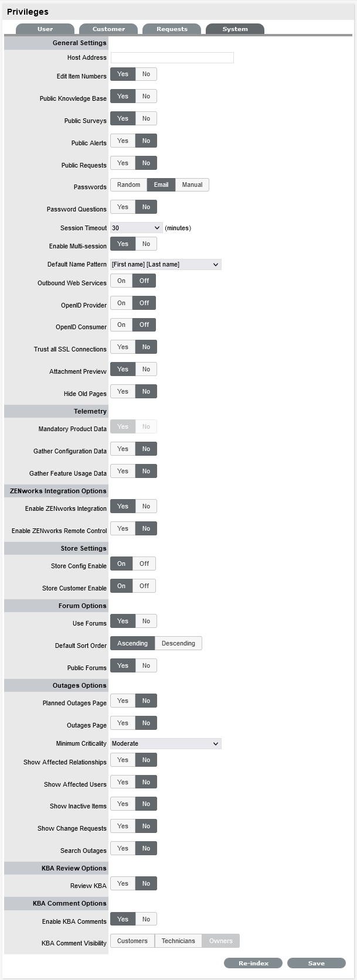Save the system privileges
Image resolution: width=357 pixels, height=980 pixels.
tap(317, 963)
